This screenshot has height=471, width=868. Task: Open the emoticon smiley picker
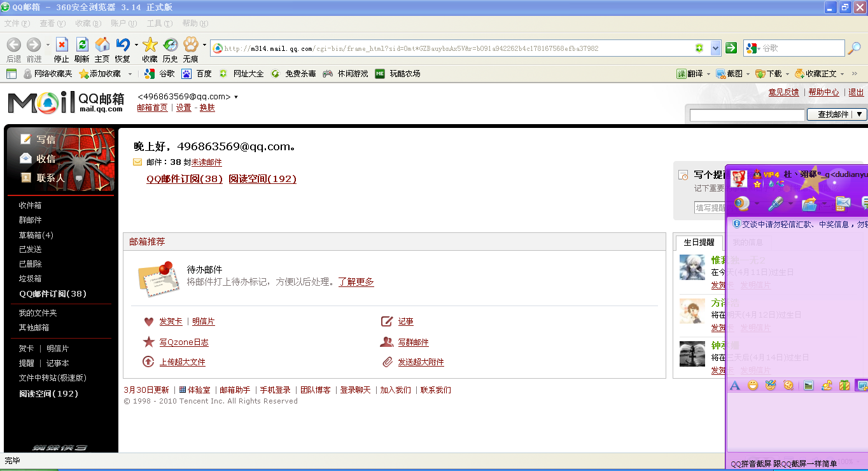[752, 384]
